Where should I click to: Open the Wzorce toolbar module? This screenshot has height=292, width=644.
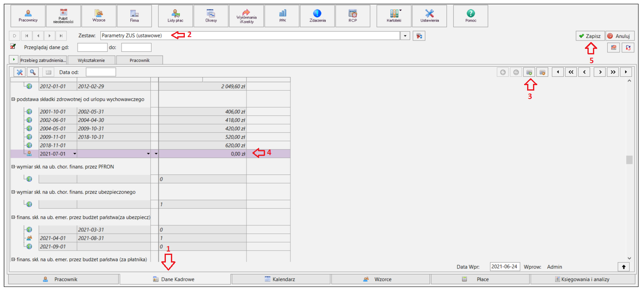(99, 16)
